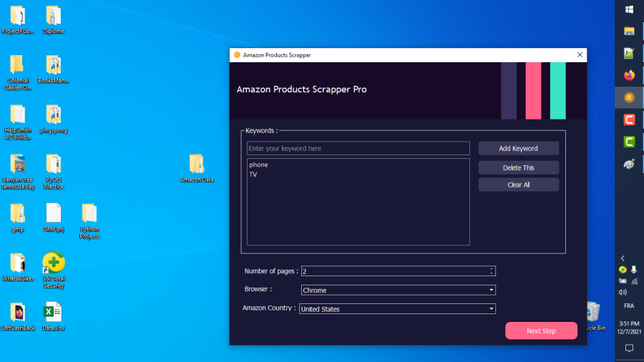Check battery status tray icon
The height and width of the screenshot is (362, 644).
[x=623, y=281]
